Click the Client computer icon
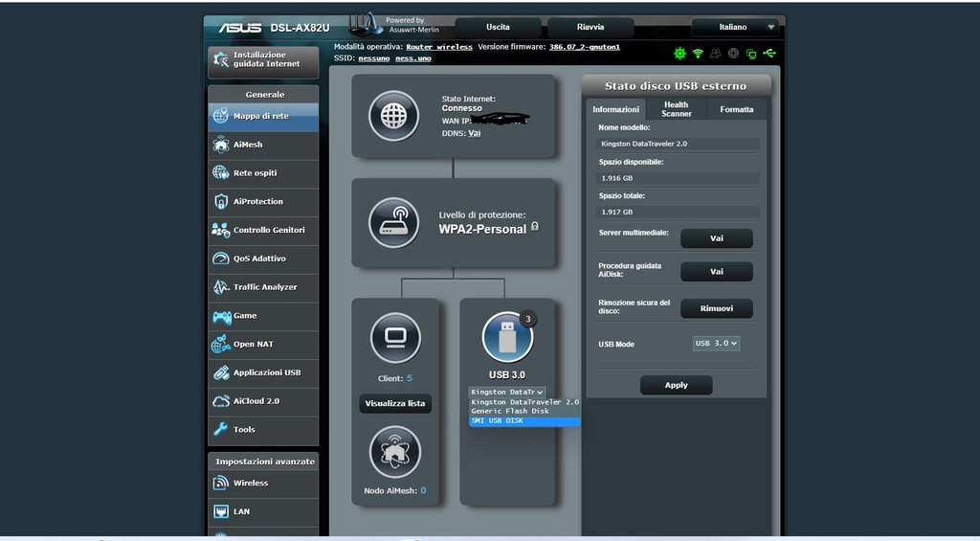 395,338
